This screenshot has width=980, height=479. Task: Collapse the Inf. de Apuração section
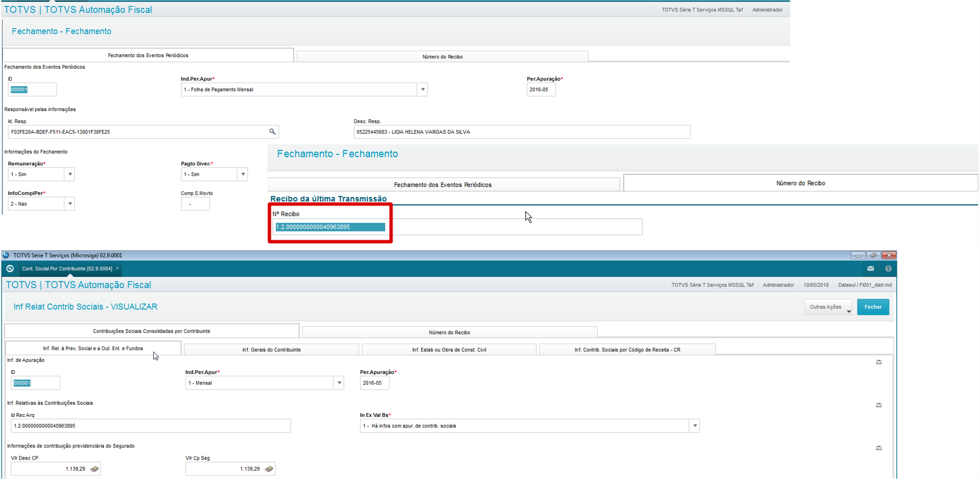[879, 362]
